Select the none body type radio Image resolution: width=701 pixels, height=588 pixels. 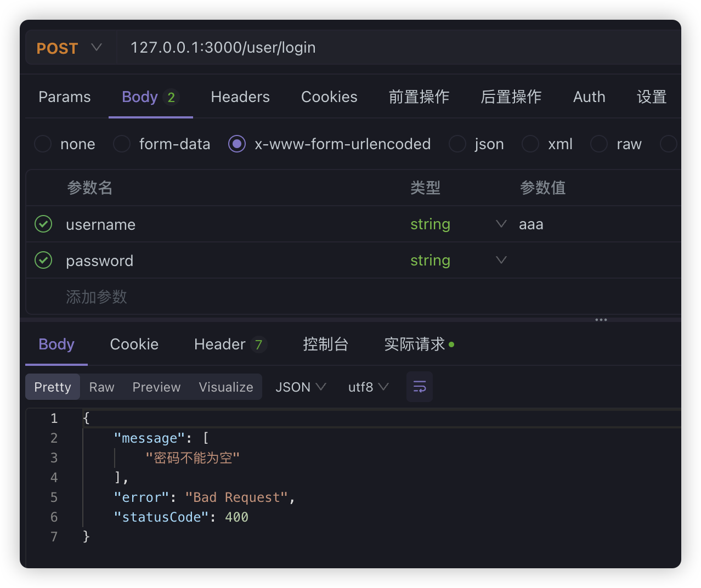click(43, 144)
